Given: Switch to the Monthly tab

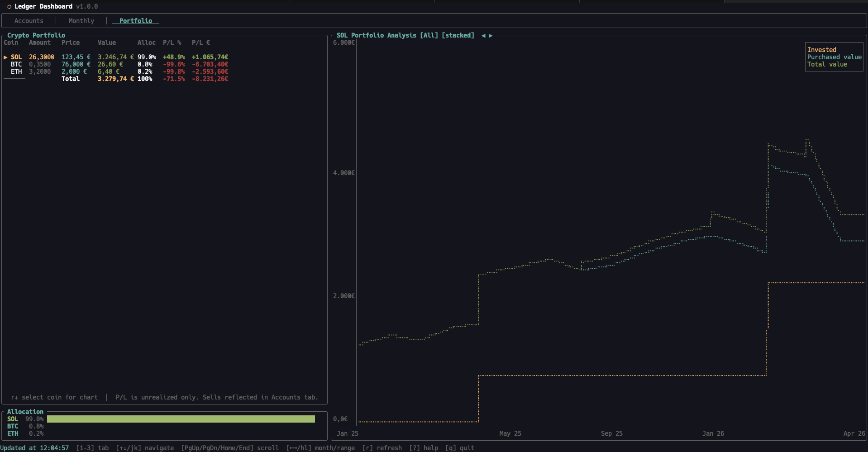Looking at the screenshot, I should click(81, 21).
